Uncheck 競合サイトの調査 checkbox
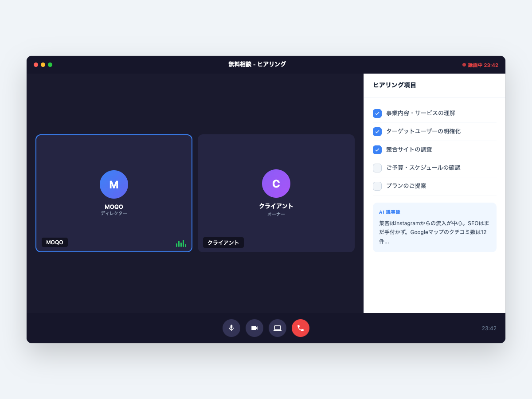Viewport: 532px width, 399px height. point(377,150)
